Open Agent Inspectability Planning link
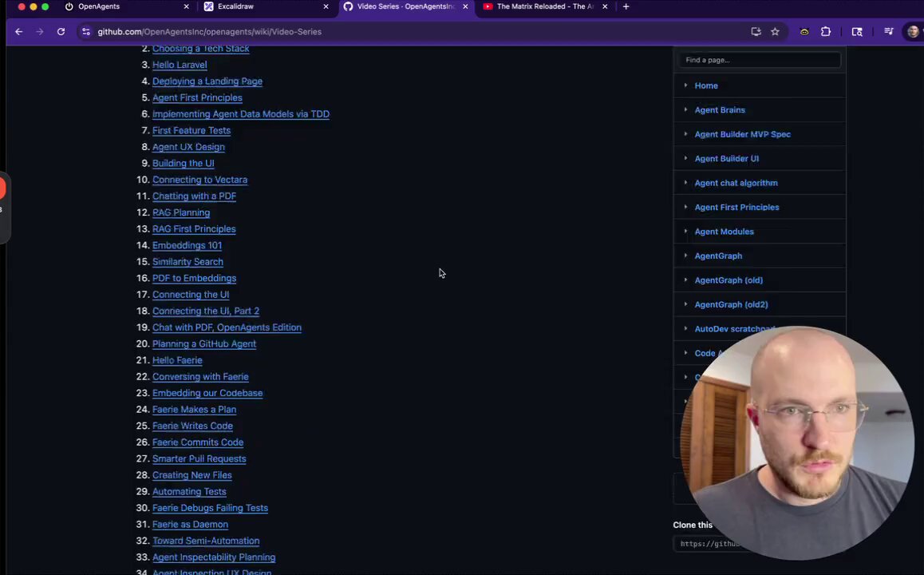Image resolution: width=924 pixels, height=575 pixels. [214, 557]
